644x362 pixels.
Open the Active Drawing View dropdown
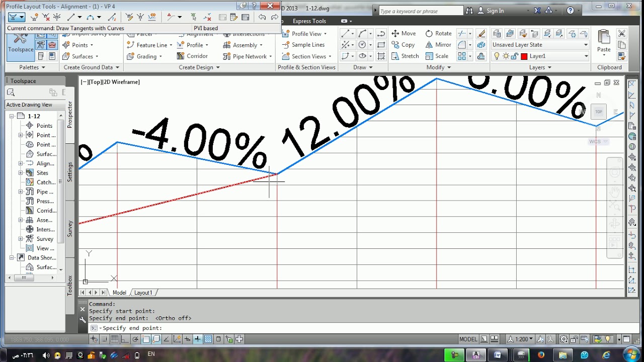[x=35, y=105]
